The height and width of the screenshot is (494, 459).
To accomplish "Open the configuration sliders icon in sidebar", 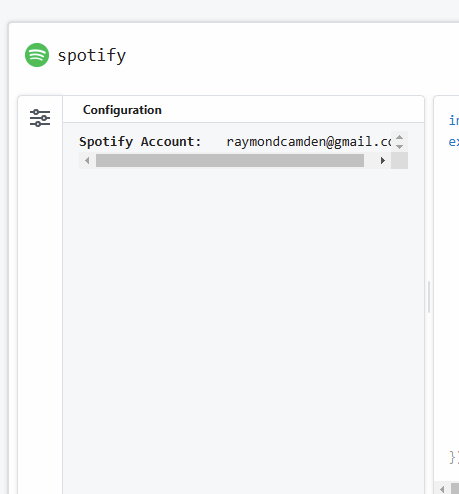I will (40, 118).
